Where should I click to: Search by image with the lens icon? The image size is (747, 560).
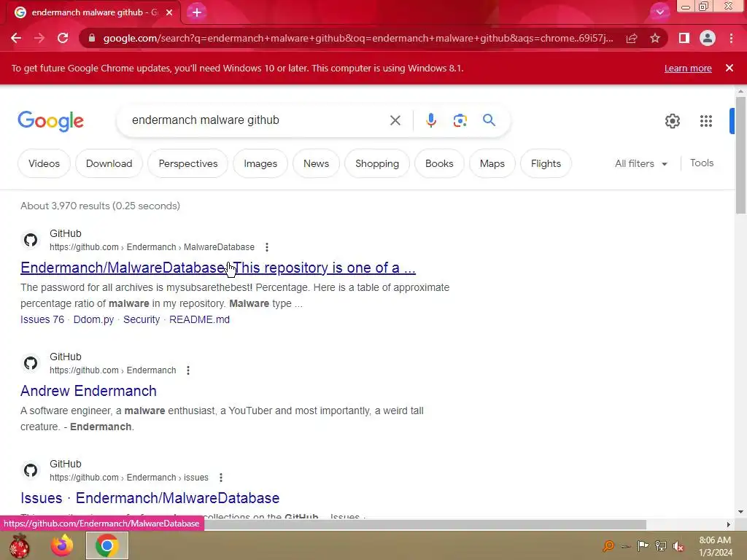coord(460,120)
